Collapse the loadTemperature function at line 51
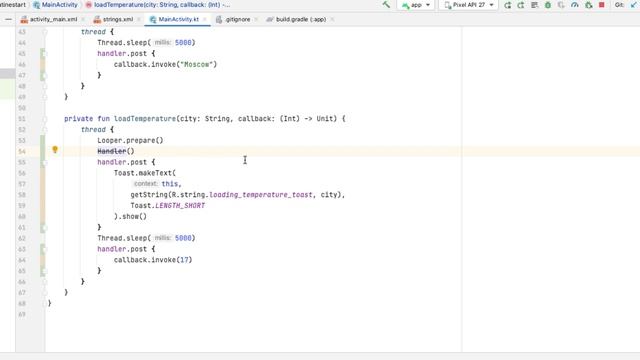 click(44, 119)
